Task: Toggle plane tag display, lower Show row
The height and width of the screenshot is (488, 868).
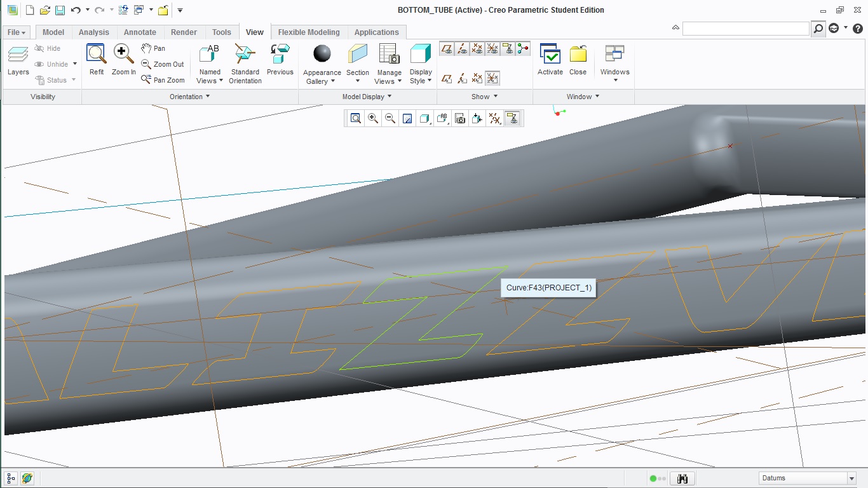Action: click(447, 78)
